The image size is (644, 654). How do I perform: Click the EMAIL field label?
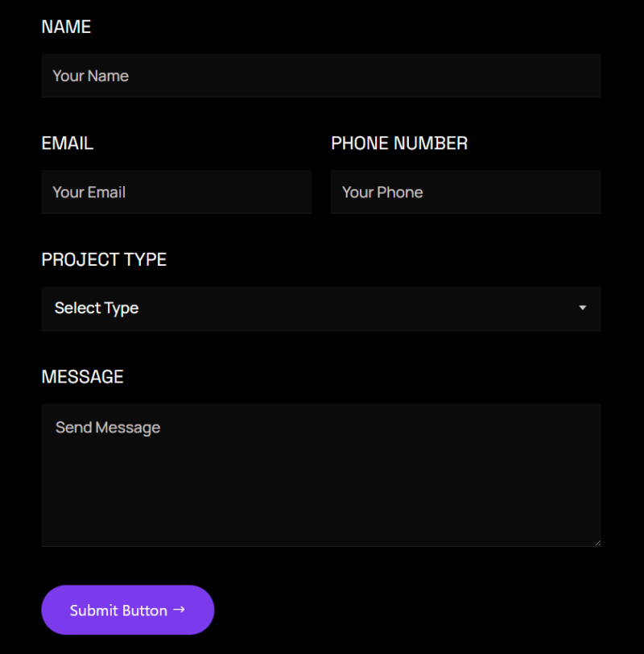click(x=67, y=143)
